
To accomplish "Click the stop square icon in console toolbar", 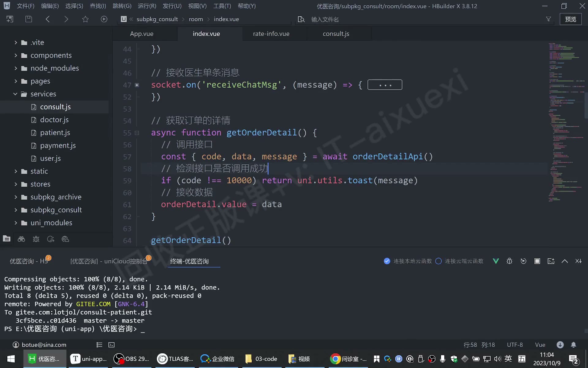I will [537, 261].
